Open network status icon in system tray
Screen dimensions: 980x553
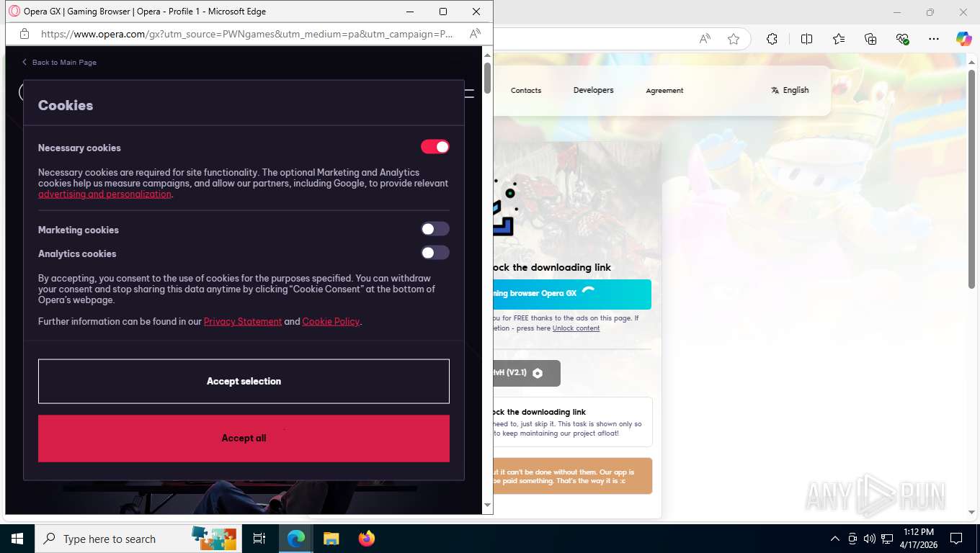coord(887,539)
